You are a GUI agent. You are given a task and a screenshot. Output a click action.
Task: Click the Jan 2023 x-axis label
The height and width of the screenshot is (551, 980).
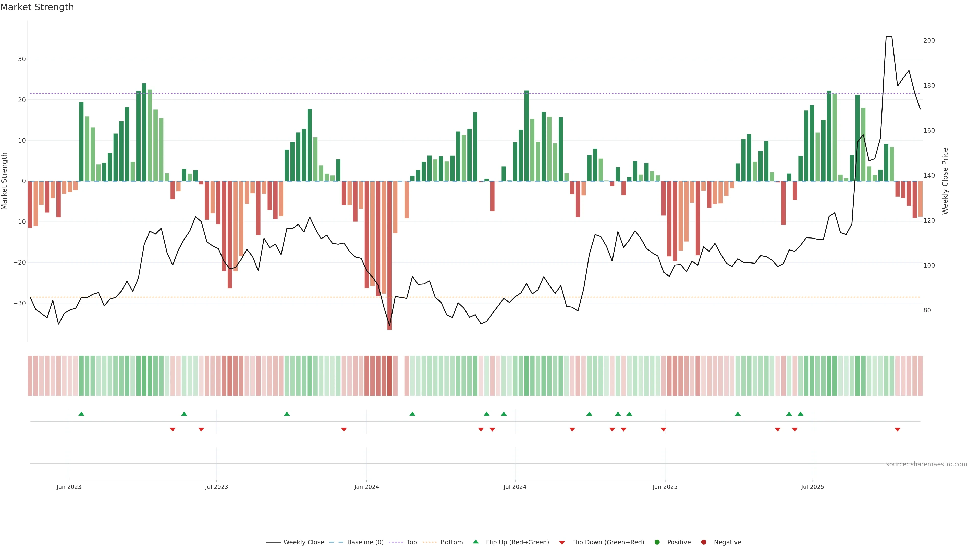[69, 487]
